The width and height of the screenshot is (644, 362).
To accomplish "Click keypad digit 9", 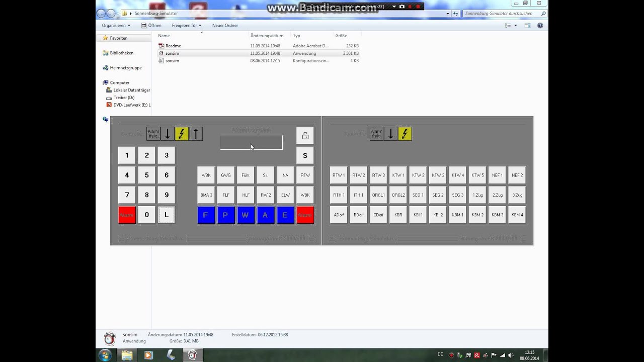I will pos(167,195).
